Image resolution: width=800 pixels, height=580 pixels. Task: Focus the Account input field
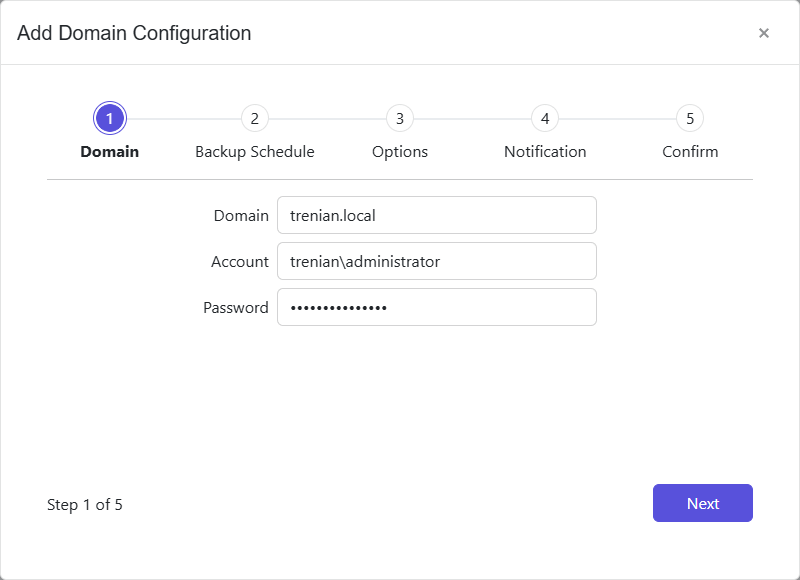pyautogui.click(x=437, y=261)
